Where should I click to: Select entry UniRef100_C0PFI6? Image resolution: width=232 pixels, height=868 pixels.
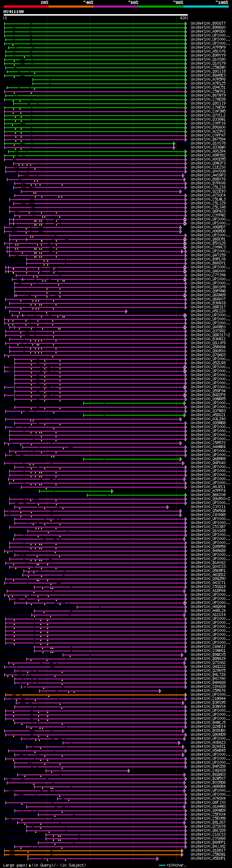[208, 123]
